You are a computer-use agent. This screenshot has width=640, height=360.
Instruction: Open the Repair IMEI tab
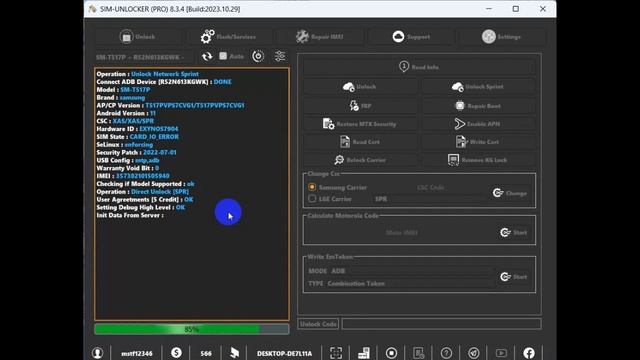coord(320,37)
